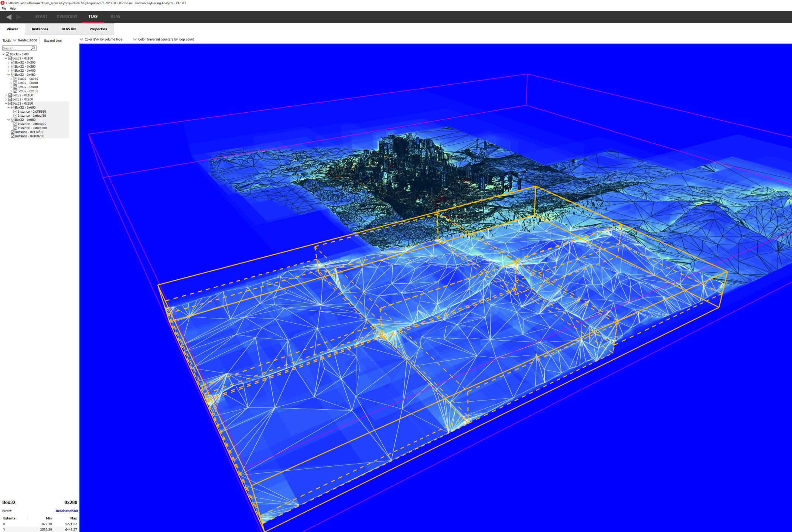This screenshot has width=792, height=532.
Task: Switch to the OVERVIEW tab
Action: 67,17
